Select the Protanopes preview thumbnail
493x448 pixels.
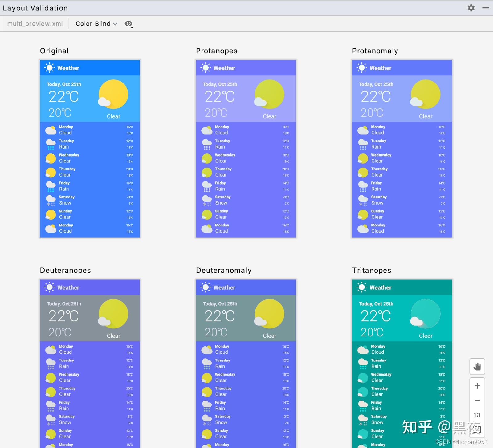(x=246, y=148)
